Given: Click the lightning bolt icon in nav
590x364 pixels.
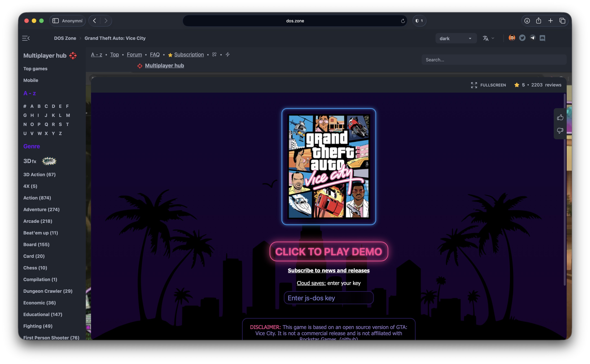Looking at the screenshot, I should click(227, 55).
